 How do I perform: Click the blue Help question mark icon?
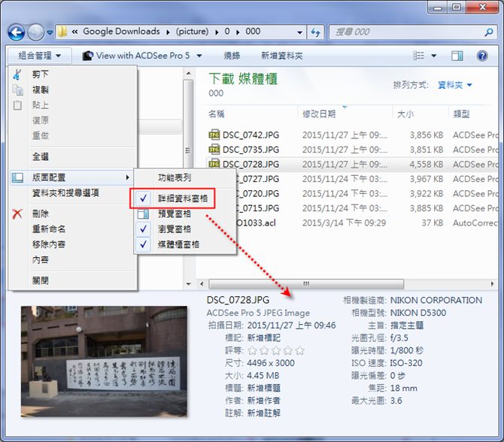click(x=482, y=56)
